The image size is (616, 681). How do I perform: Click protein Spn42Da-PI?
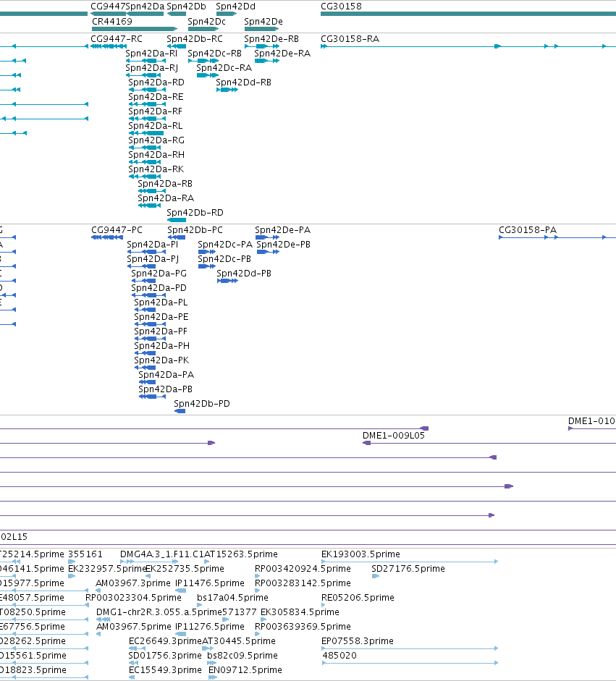click(153, 244)
